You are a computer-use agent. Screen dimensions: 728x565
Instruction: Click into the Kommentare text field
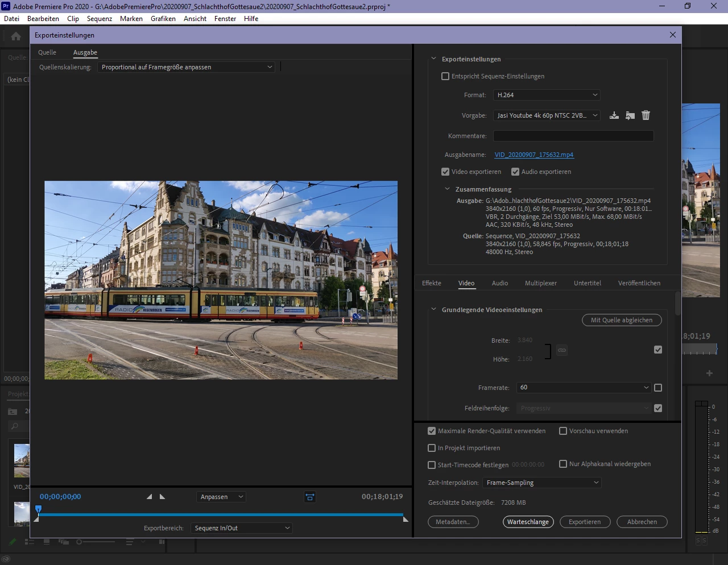pos(573,136)
